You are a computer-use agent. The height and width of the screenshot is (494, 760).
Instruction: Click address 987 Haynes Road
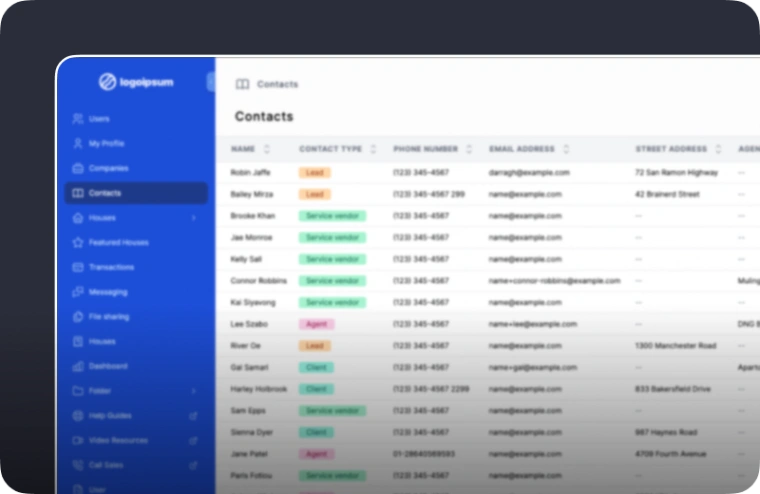666,432
